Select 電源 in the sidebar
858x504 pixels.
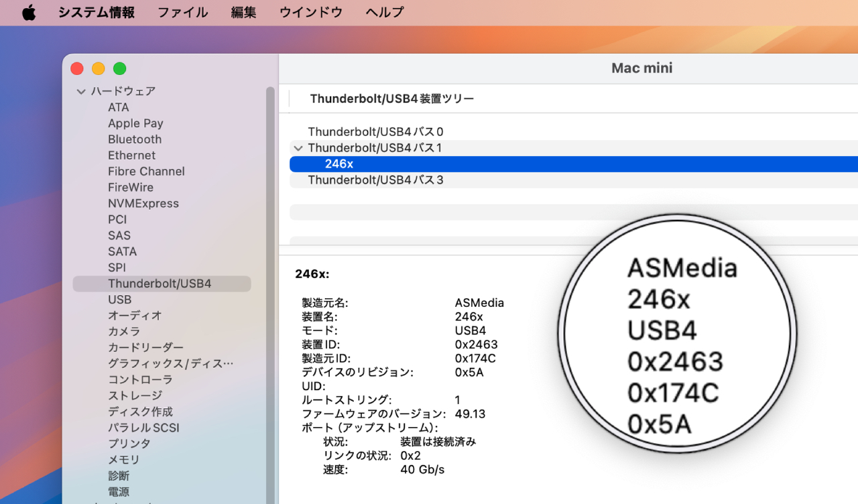(x=119, y=492)
